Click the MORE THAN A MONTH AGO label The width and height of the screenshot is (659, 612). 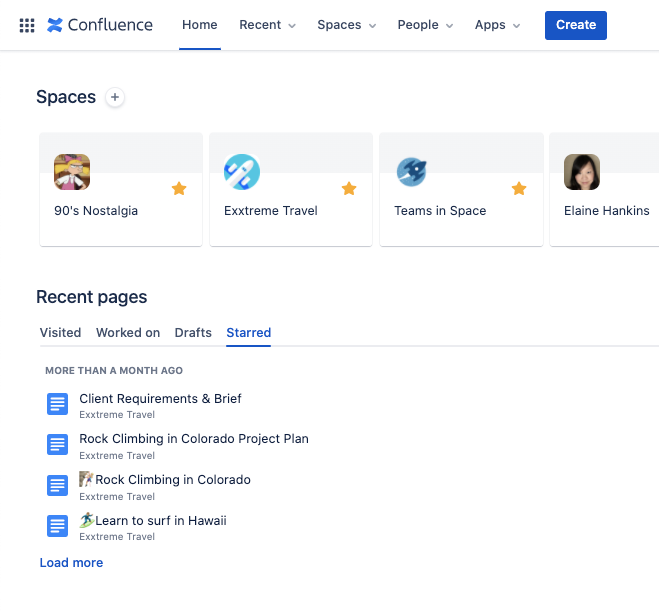click(114, 370)
